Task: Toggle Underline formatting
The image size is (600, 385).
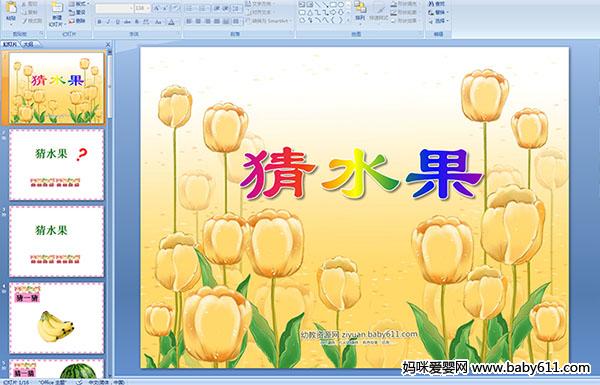Action: tap(117, 22)
